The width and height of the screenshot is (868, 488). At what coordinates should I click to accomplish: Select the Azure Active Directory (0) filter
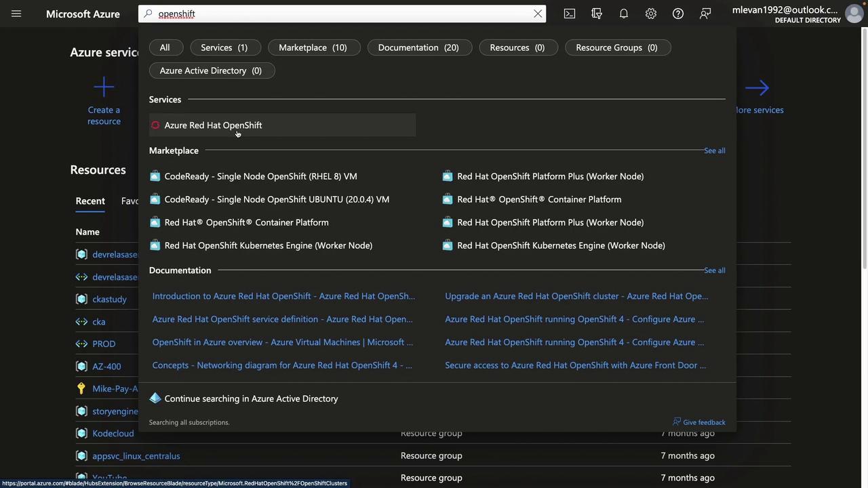(211, 70)
